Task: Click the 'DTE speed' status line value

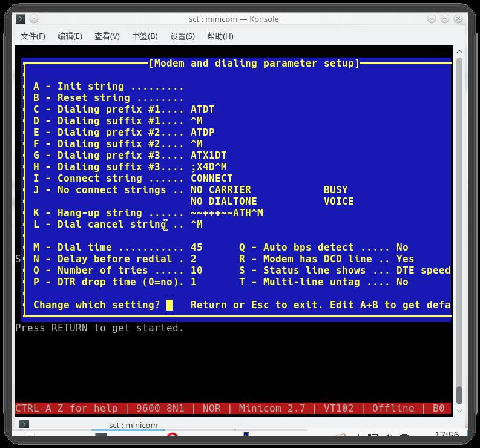Action: click(423, 271)
